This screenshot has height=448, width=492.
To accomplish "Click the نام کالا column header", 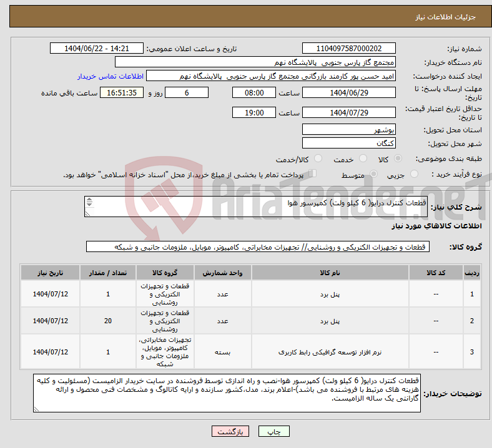I will pos(330,273).
